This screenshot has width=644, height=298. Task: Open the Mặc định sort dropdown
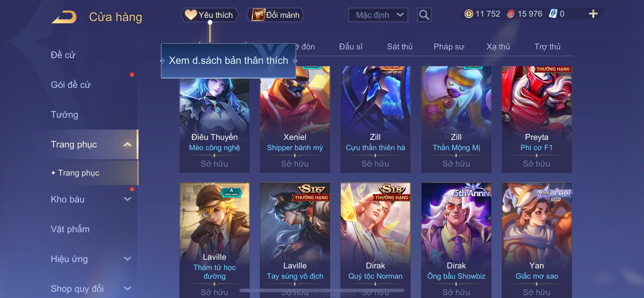(x=378, y=15)
